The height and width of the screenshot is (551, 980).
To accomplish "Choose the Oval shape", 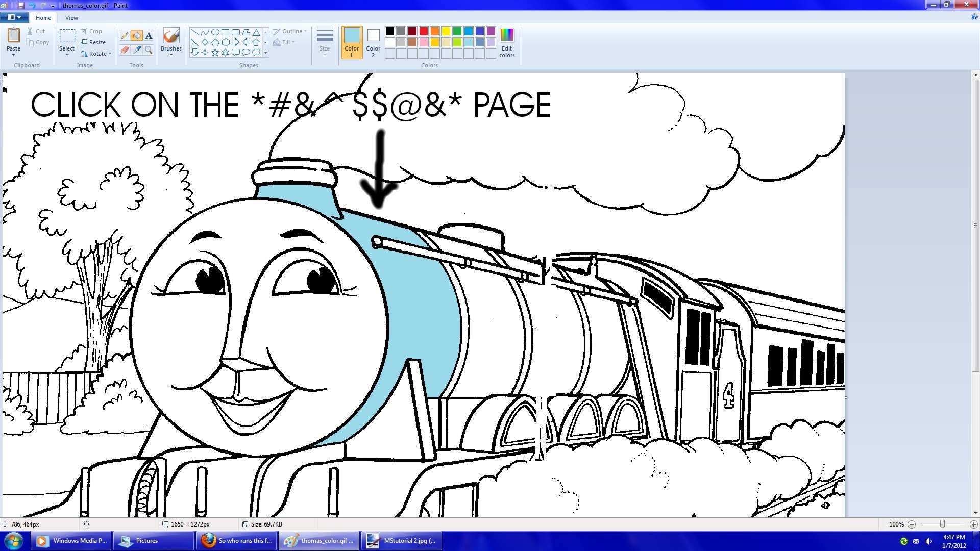I will pyautogui.click(x=215, y=32).
